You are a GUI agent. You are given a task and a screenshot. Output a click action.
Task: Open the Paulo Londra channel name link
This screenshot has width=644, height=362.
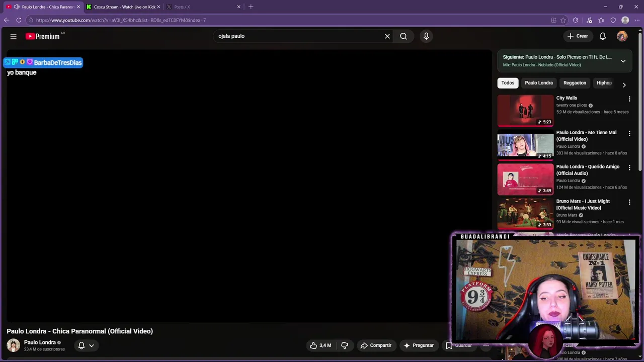pyautogui.click(x=40, y=342)
